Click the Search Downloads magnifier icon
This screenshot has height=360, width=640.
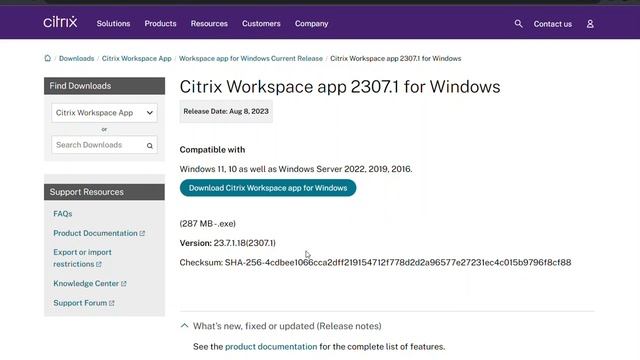(150, 145)
